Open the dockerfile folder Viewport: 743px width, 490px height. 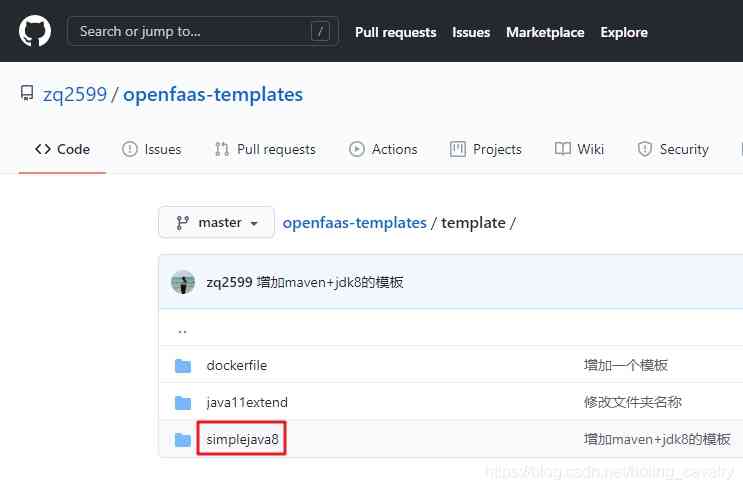click(236, 365)
